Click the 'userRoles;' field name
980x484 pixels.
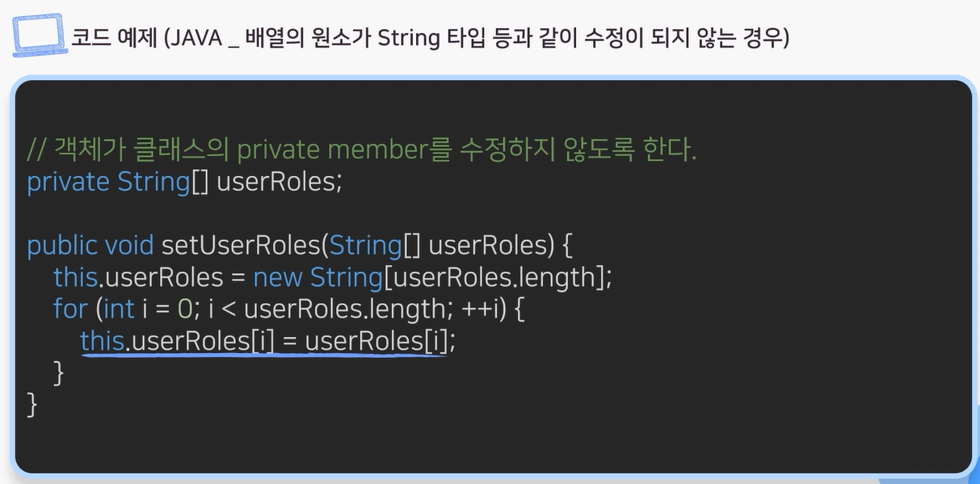coord(280,181)
